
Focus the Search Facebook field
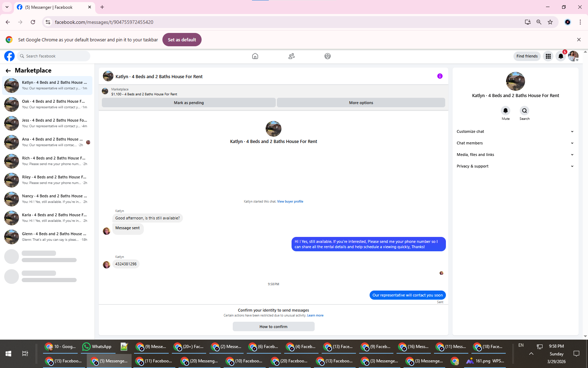(x=53, y=56)
